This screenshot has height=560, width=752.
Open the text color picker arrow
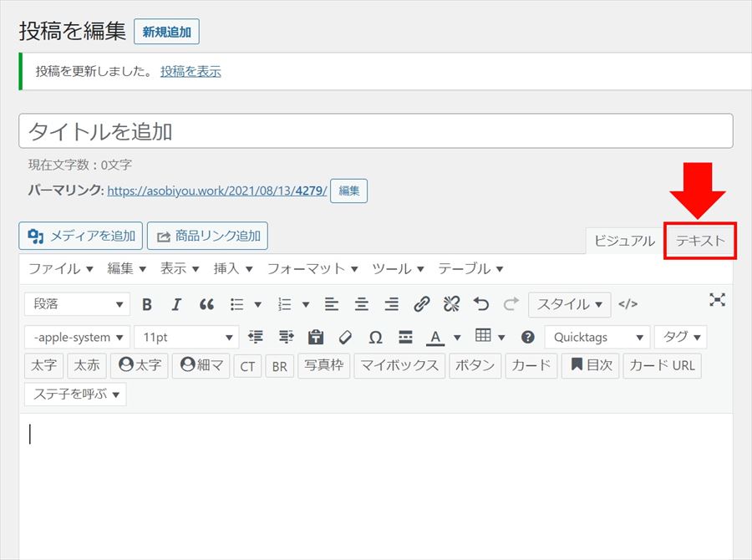(457, 338)
